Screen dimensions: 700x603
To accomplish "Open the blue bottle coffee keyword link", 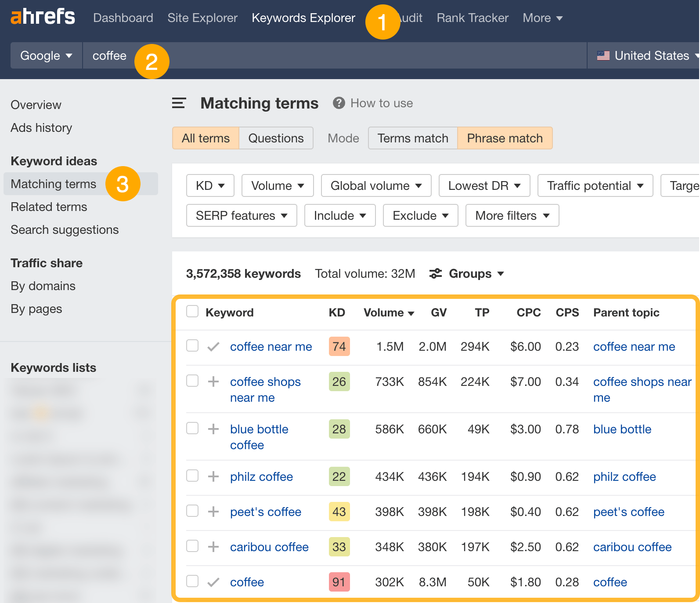I will click(259, 437).
